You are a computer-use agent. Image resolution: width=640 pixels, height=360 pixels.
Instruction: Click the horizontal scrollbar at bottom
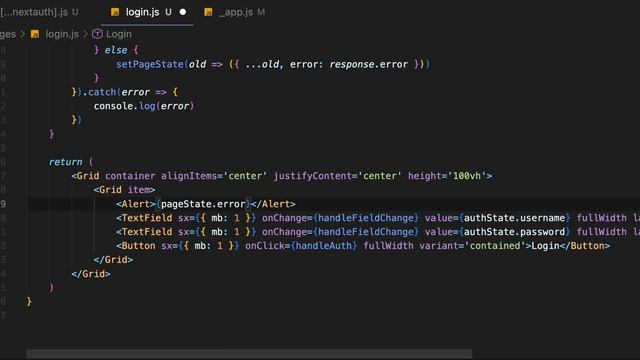(x=249, y=354)
